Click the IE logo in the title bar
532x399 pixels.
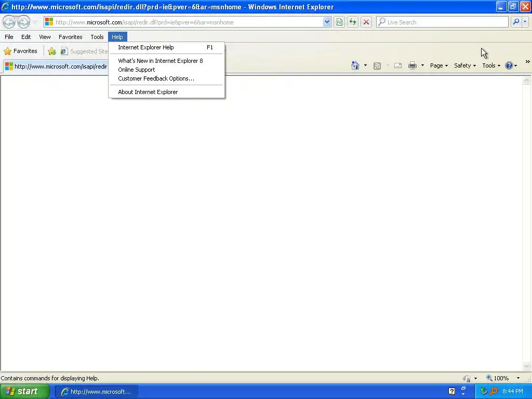point(5,6)
